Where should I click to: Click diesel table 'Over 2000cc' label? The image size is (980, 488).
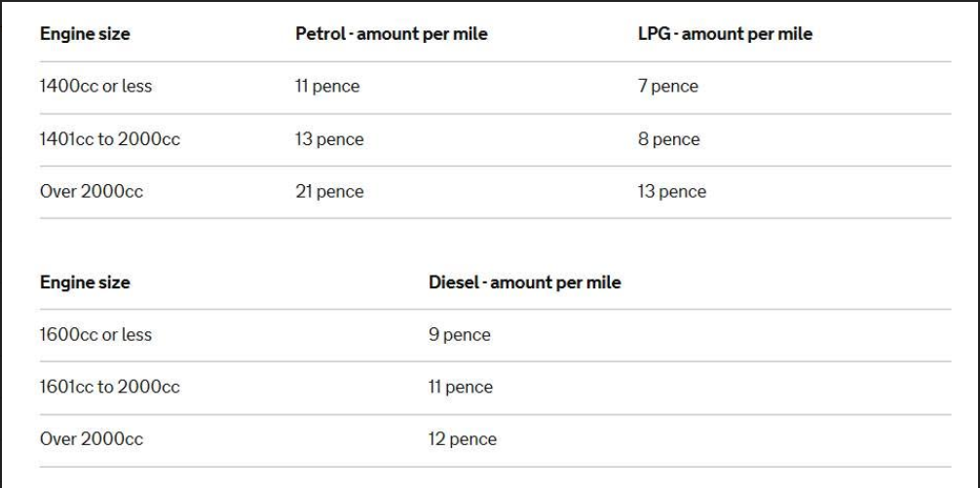92,439
